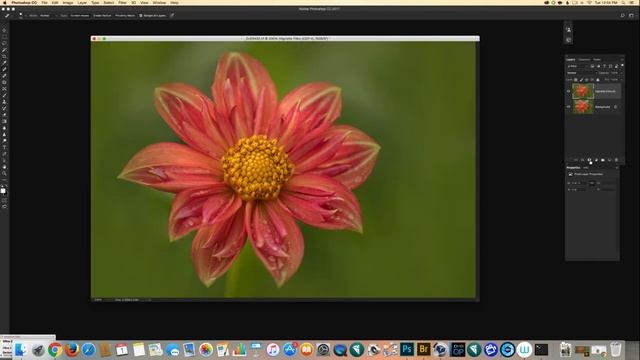
Task: Open the Filter menu
Action: click(122, 2)
